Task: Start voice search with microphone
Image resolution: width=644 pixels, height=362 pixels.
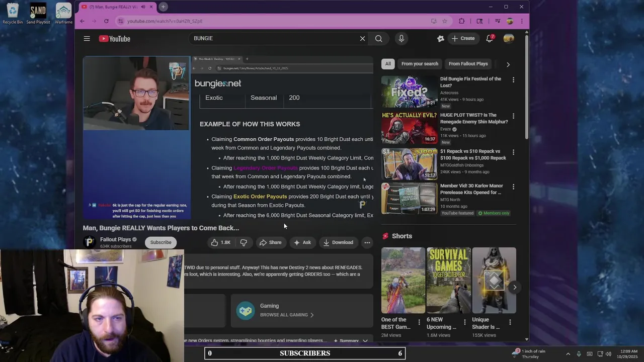Action: click(401, 38)
